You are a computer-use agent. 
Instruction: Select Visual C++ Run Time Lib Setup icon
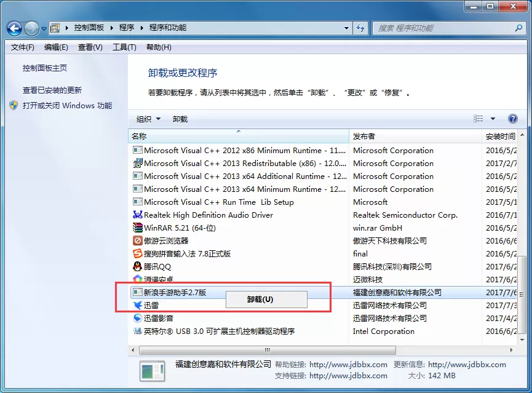(x=137, y=202)
